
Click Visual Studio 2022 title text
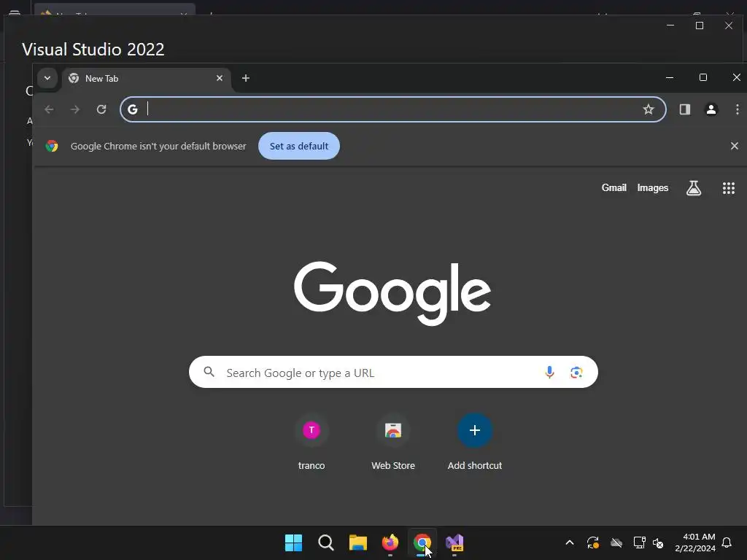[x=93, y=50]
